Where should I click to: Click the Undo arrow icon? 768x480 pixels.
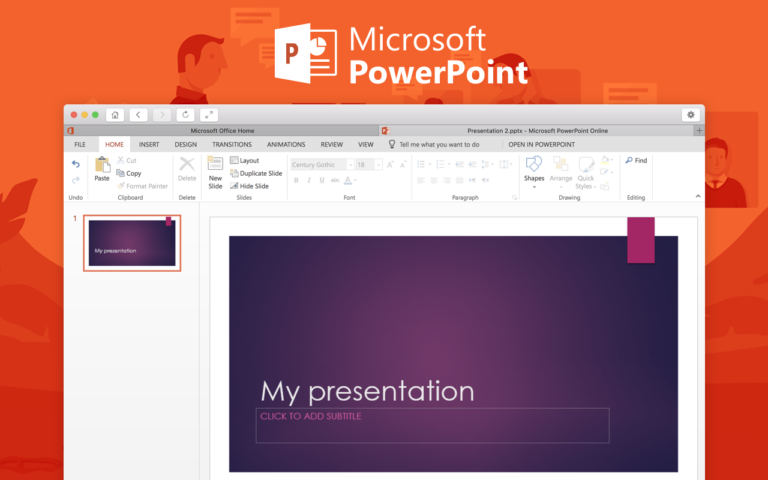[75, 164]
